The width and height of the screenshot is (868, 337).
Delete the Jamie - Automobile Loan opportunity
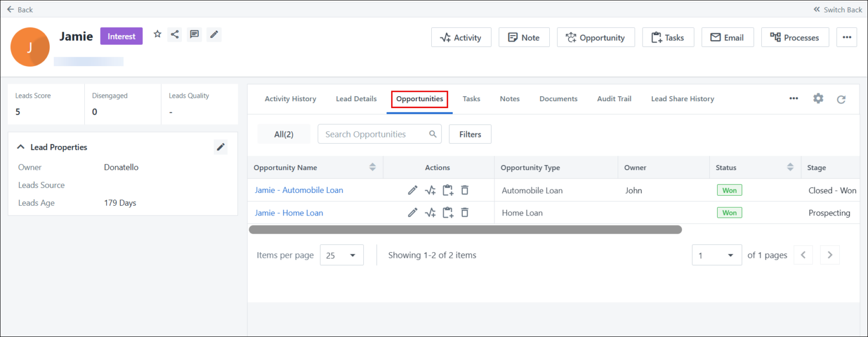tap(465, 190)
